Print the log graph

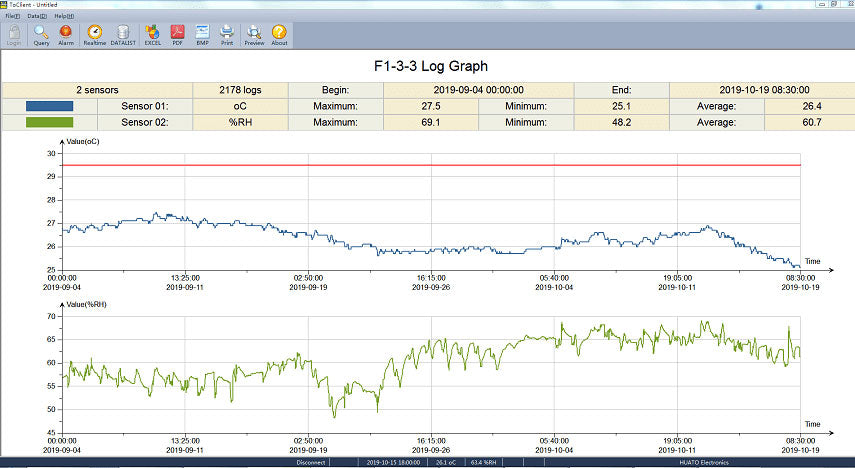coord(227,34)
